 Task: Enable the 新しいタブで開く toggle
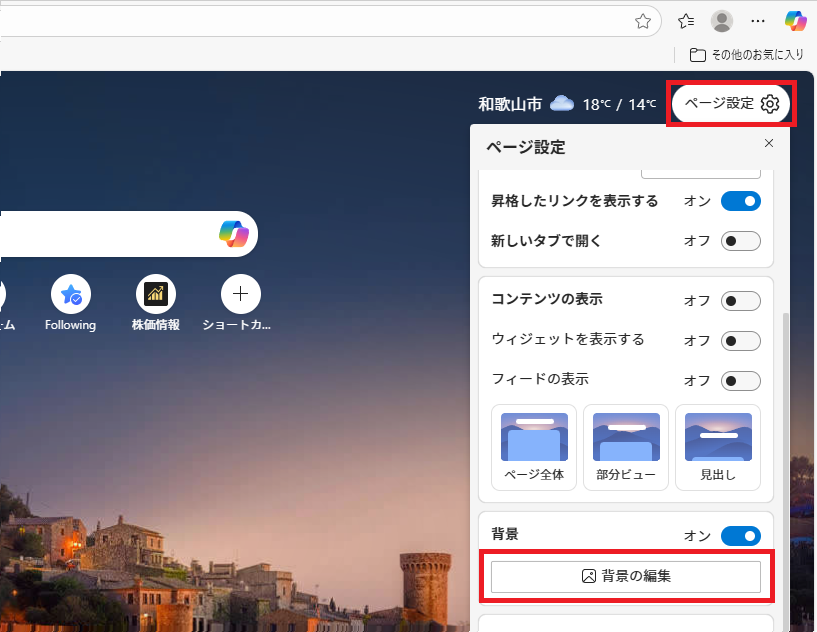[740, 241]
